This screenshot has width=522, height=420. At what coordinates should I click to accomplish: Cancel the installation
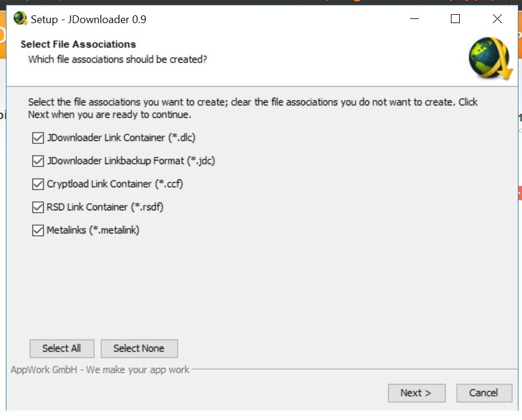point(484,393)
